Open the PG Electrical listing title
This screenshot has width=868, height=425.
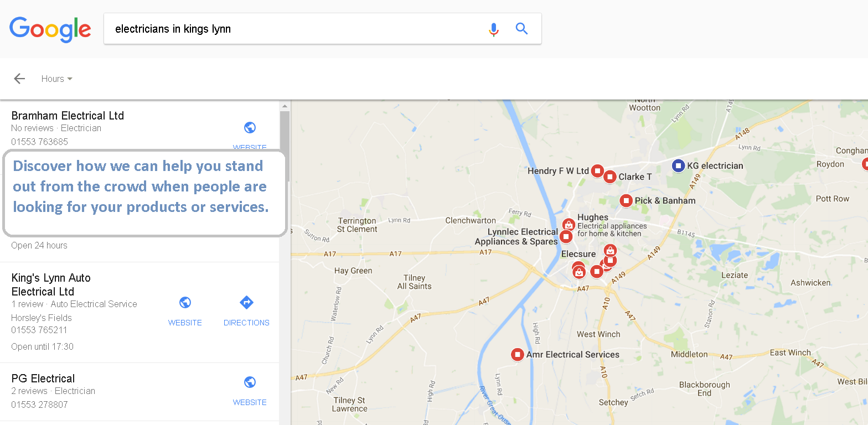point(43,379)
